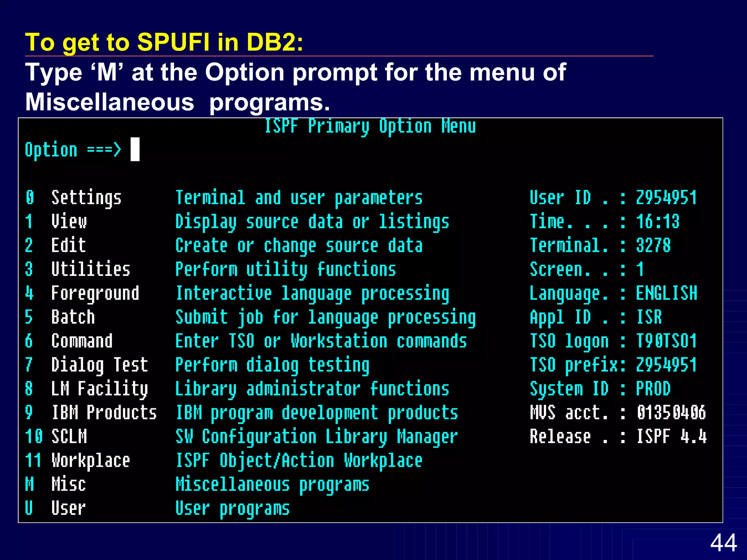
Task: Click the slide heading 'To get to SPUFI in DB2:'
Action: 164,43
